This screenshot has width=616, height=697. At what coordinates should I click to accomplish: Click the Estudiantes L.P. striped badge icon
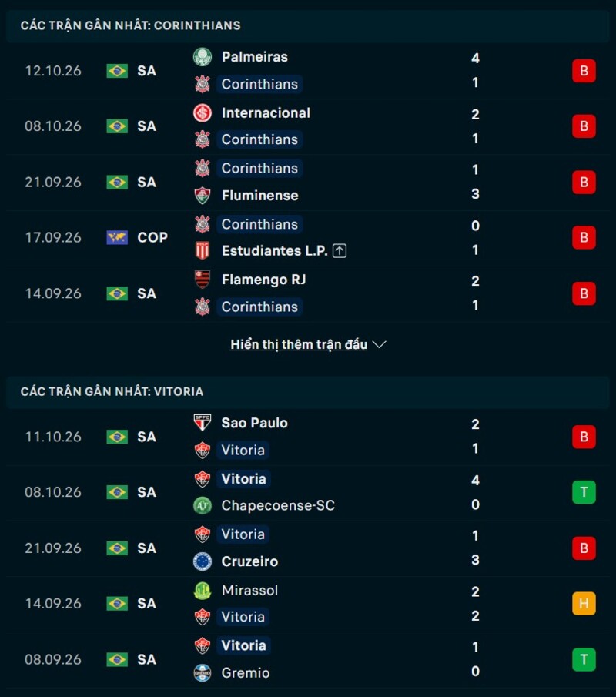[x=203, y=251]
